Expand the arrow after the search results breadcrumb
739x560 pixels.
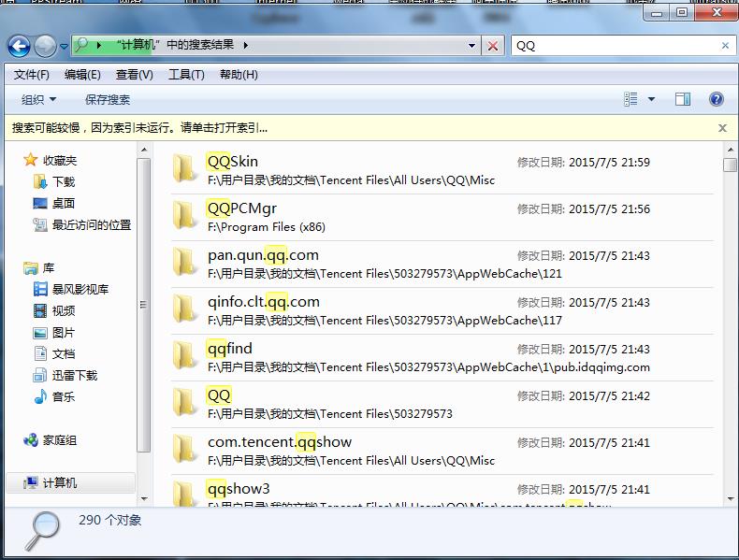246,46
